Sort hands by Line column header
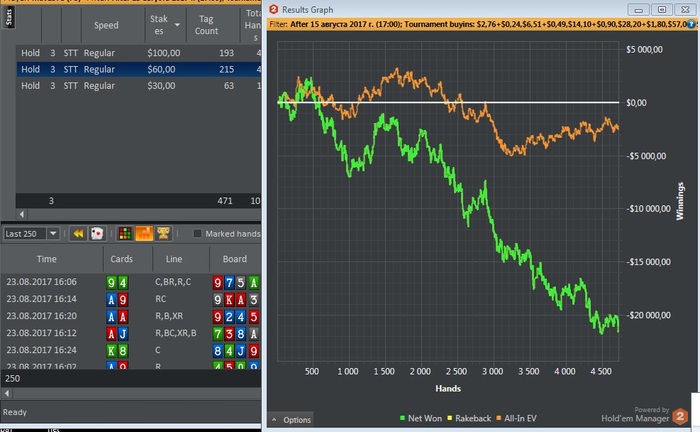The image size is (700, 432). 174,259
